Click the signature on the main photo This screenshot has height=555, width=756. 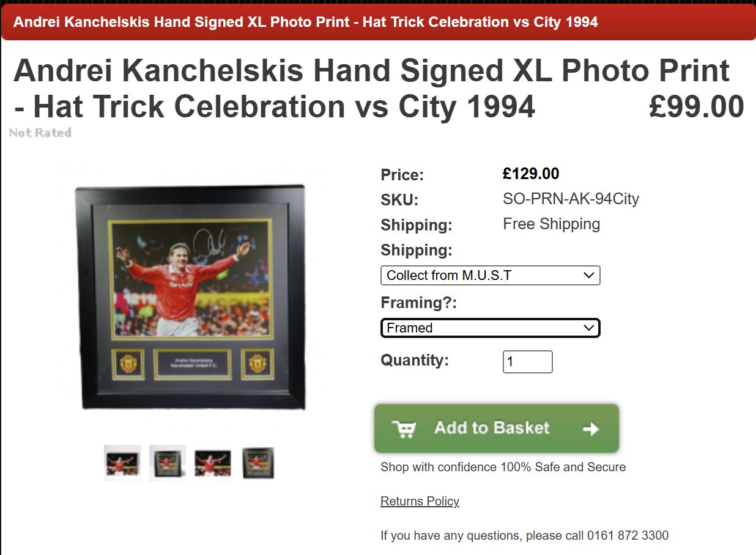point(211,240)
